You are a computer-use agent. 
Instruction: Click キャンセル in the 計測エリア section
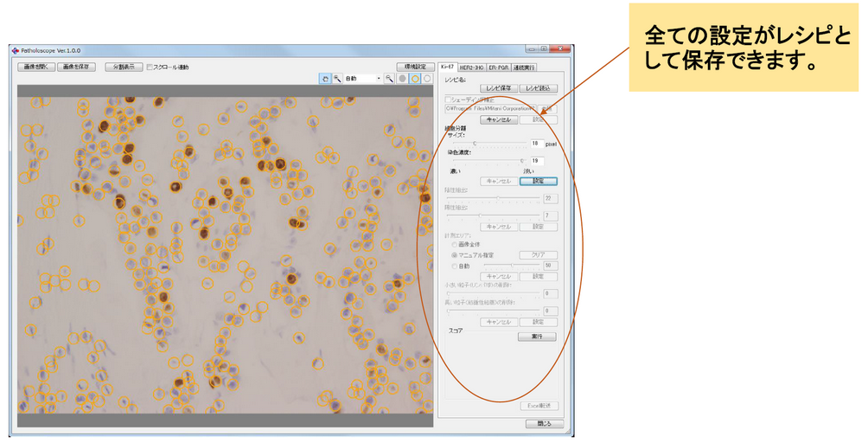(499, 276)
